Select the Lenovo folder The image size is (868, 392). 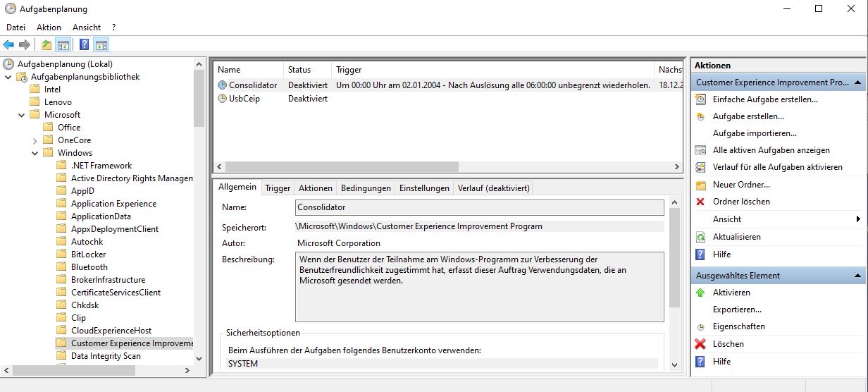(x=58, y=102)
